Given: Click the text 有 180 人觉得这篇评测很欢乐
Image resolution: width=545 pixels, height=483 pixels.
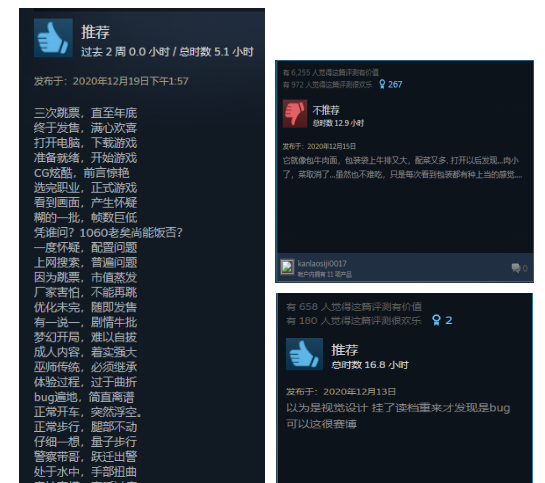Looking at the screenshot, I should tap(353, 320).
